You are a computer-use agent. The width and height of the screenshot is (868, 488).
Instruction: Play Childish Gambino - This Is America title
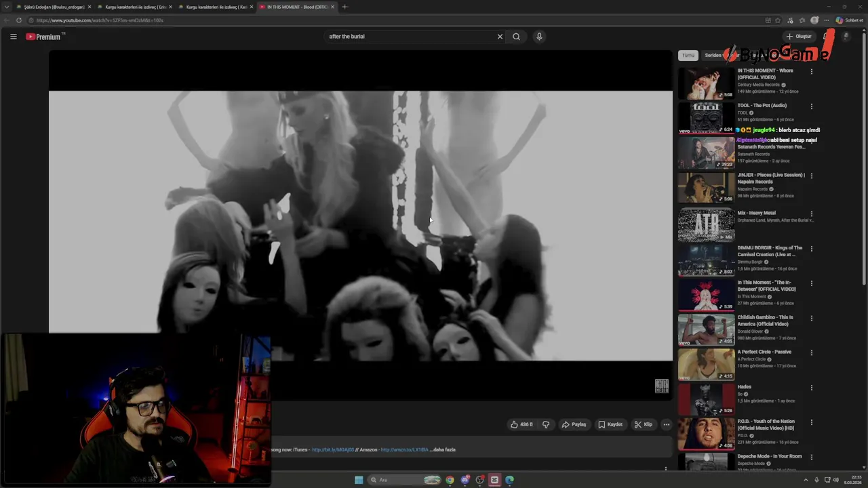point(765,321)
